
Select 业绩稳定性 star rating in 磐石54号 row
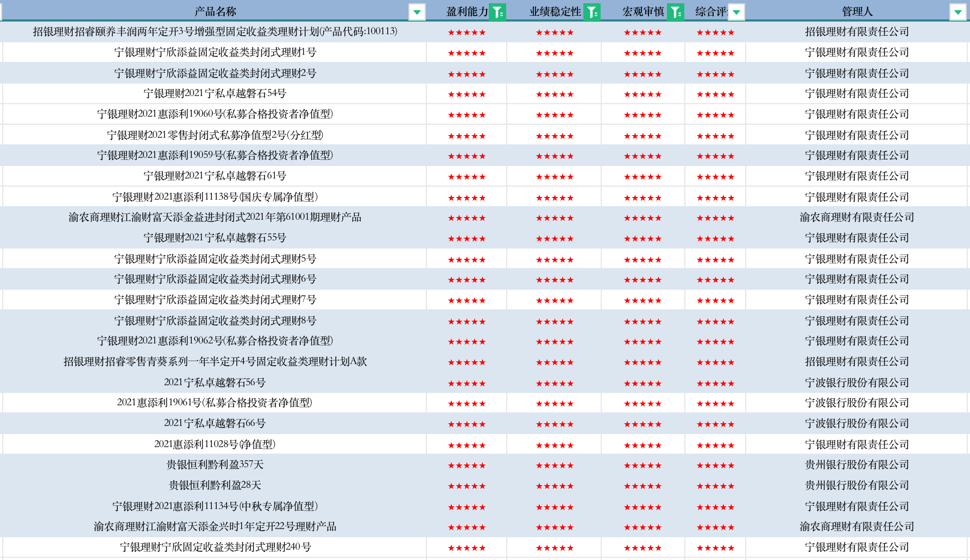555,94
